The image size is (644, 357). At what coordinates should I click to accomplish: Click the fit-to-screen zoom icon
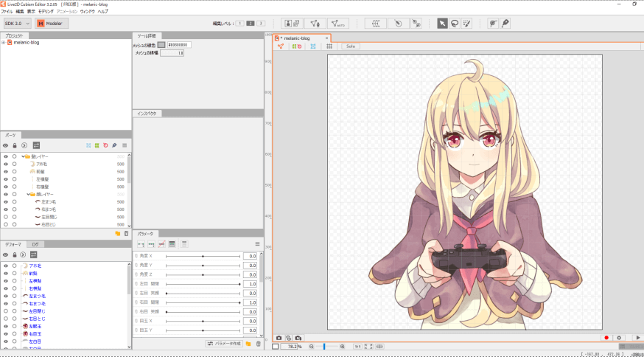tap(368, 347)
